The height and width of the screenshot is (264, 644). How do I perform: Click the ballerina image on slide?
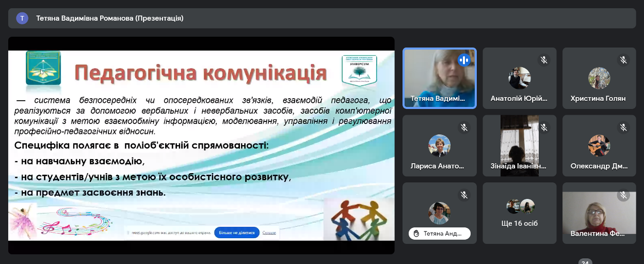(x=23, y=221)
